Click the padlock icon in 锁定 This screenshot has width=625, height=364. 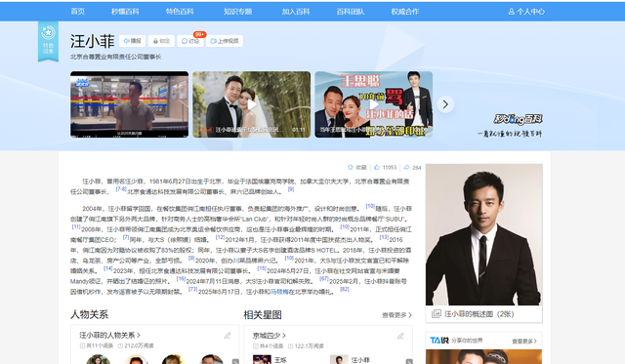156,41
